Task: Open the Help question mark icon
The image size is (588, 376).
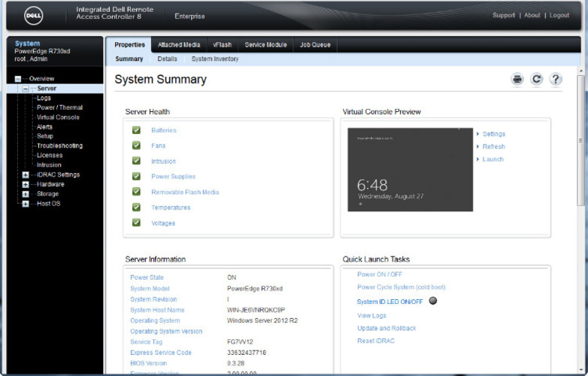Action: coord(556,79)
